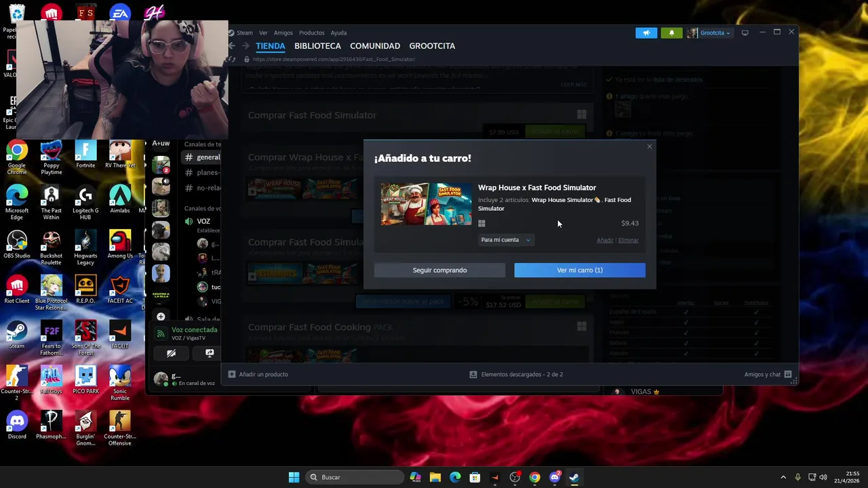The image size is (868, 488).
Task: Expand 'Para mi cuenta' dropdown
Action: [x=506, y=240]
